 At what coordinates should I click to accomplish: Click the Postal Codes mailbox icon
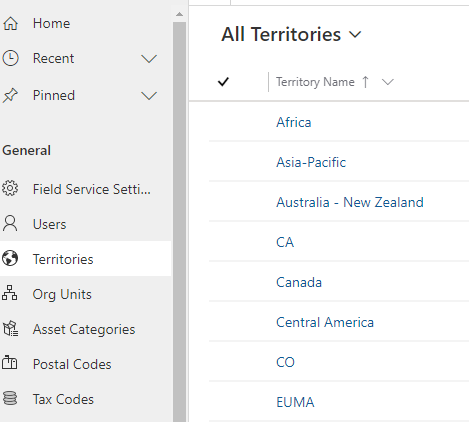[10, 363]
